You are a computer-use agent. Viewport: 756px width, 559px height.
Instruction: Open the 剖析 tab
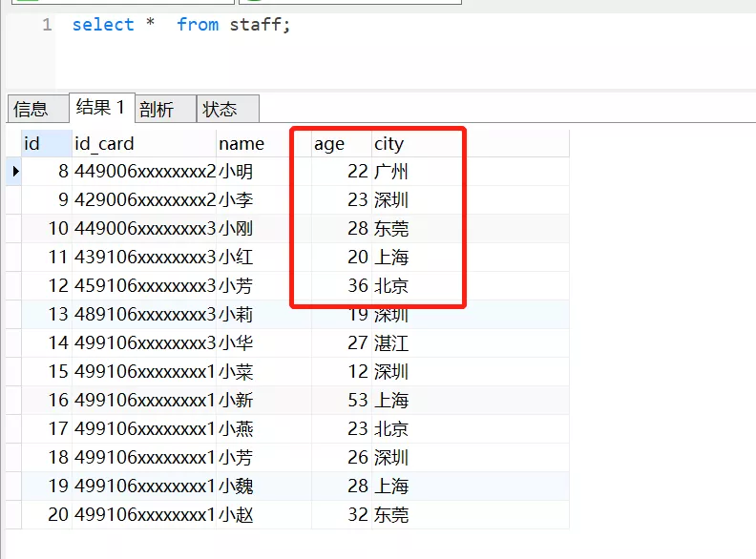[165, 109]
